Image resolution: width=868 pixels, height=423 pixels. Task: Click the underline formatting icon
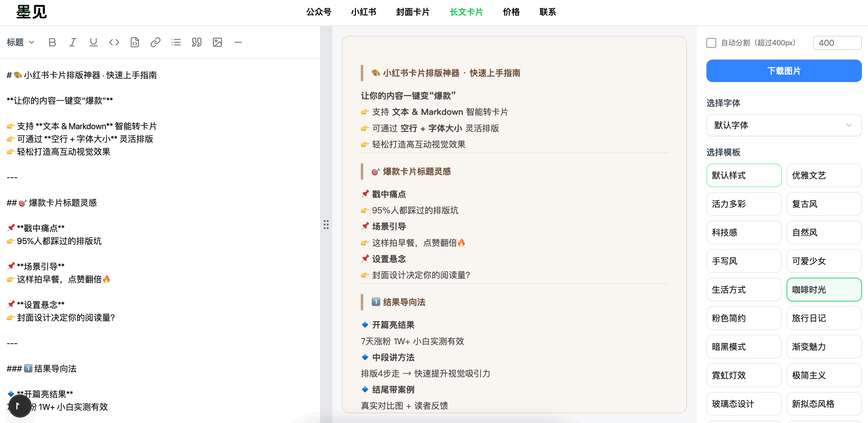[93, 43]
